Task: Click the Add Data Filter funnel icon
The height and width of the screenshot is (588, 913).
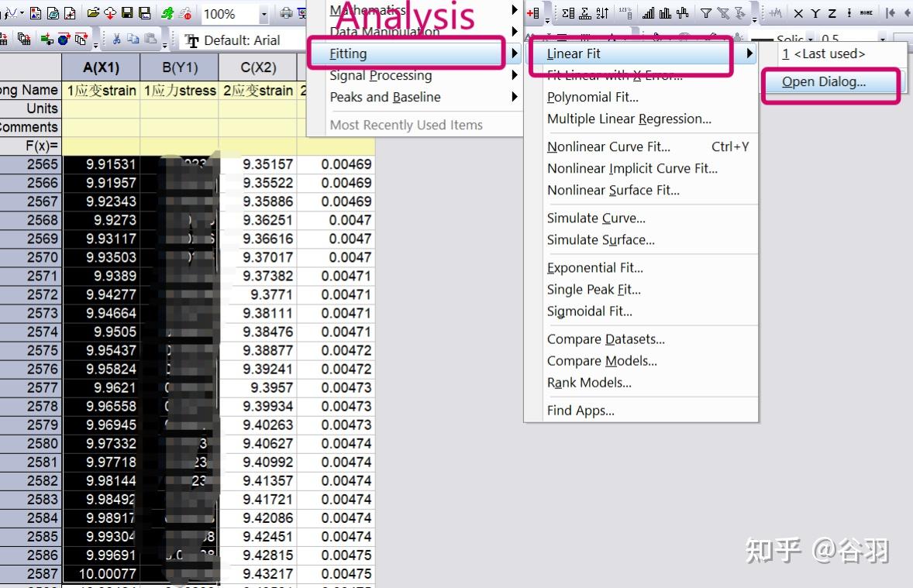Action: (706, 13)
